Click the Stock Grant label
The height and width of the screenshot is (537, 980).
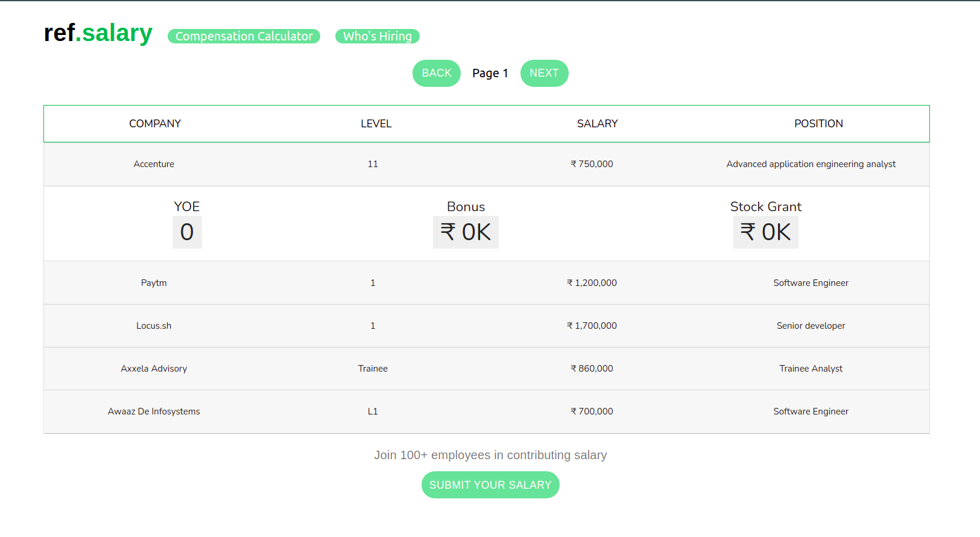click(766, 206)
